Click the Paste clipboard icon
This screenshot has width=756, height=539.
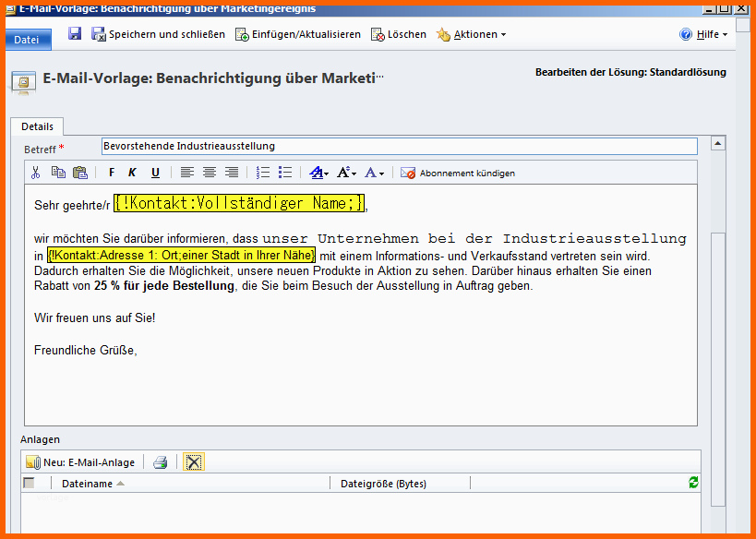79,173
